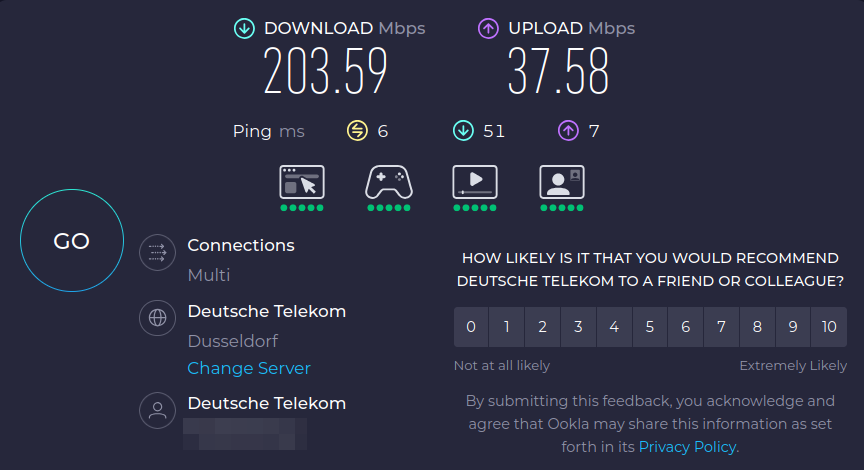The width and height of the screenshot is (864, 470).
Task: Click the download arrow icon
Action: coord(244,29)
